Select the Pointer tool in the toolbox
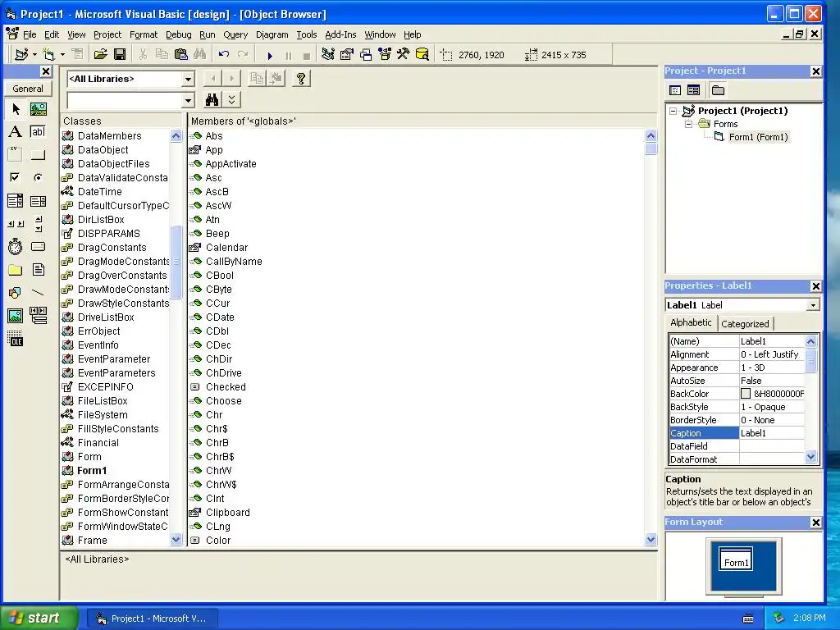Image resolution: width=840 pixels, height=630 pixels. click(16, 109)
